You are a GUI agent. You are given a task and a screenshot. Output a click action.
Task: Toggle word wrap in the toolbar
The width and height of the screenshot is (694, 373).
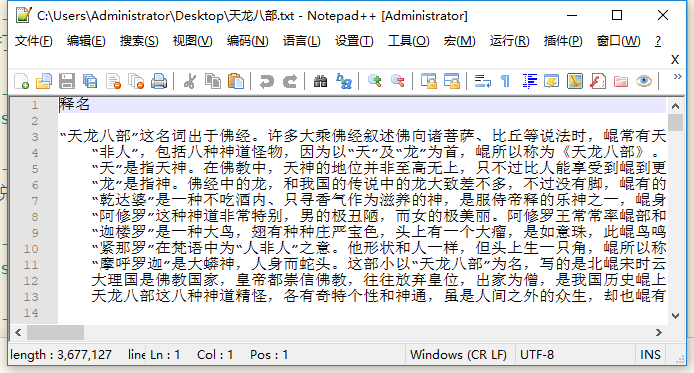(x=482, y=81)
